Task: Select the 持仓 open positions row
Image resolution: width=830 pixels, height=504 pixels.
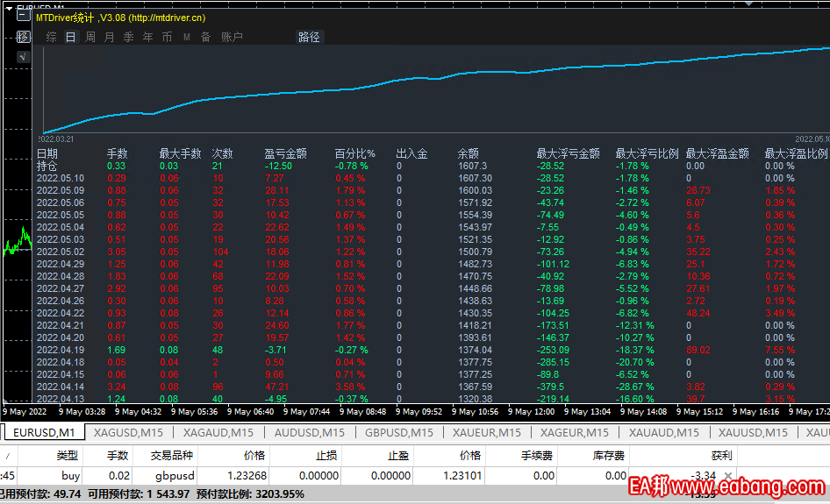Action: pyautogui.click(x=432, y=166)
